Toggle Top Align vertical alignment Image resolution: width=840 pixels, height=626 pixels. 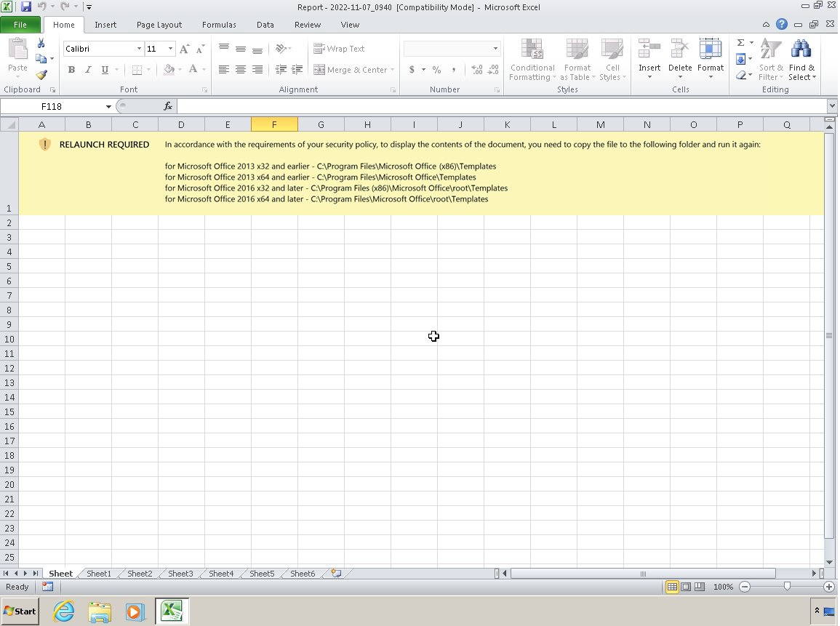point(224,49)
